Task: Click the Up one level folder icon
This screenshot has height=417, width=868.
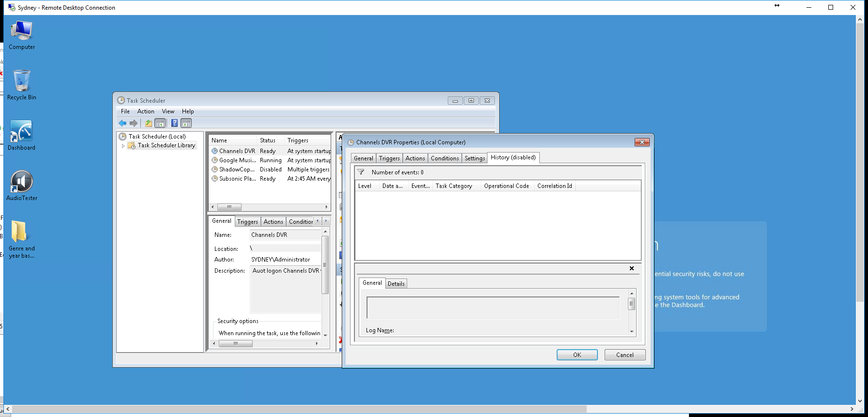Action: point(148,124)
